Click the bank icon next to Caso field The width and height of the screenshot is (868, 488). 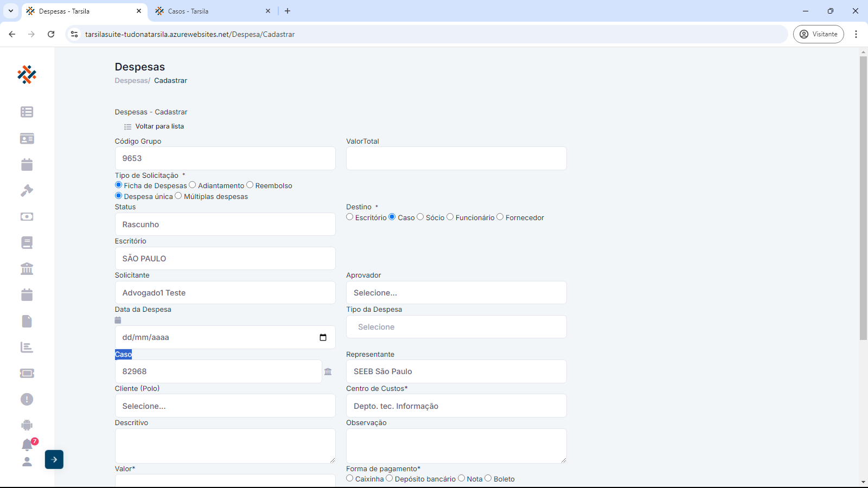point(328,371)
